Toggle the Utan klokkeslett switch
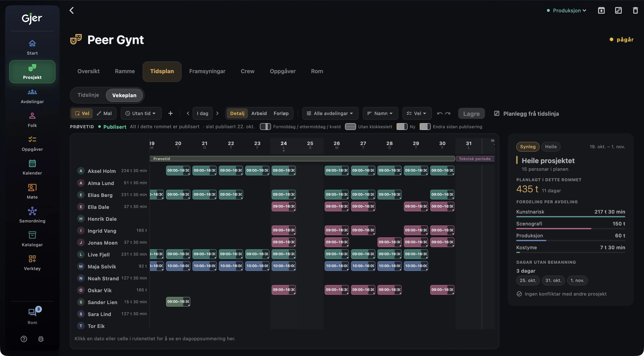Screen dimensions: 644x356 (350, 127)
